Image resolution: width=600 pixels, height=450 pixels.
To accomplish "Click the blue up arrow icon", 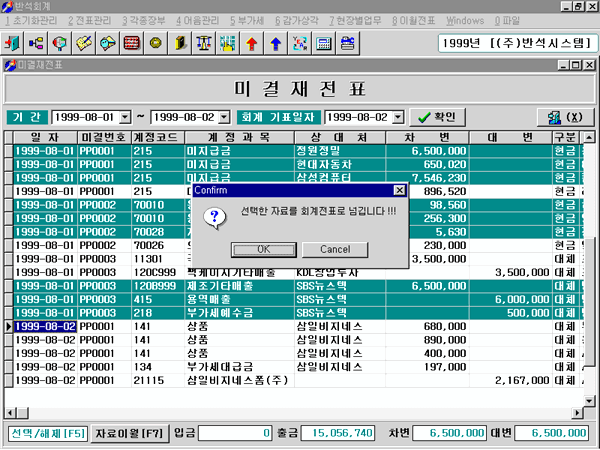I will (x=276, y=43).
